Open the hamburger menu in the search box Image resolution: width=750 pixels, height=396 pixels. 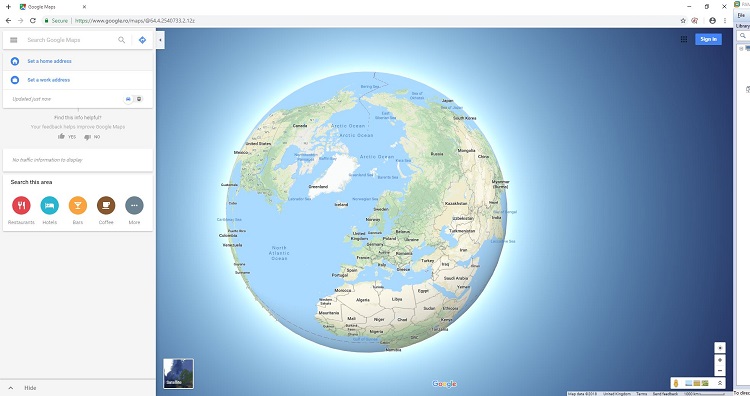[13, 40]
